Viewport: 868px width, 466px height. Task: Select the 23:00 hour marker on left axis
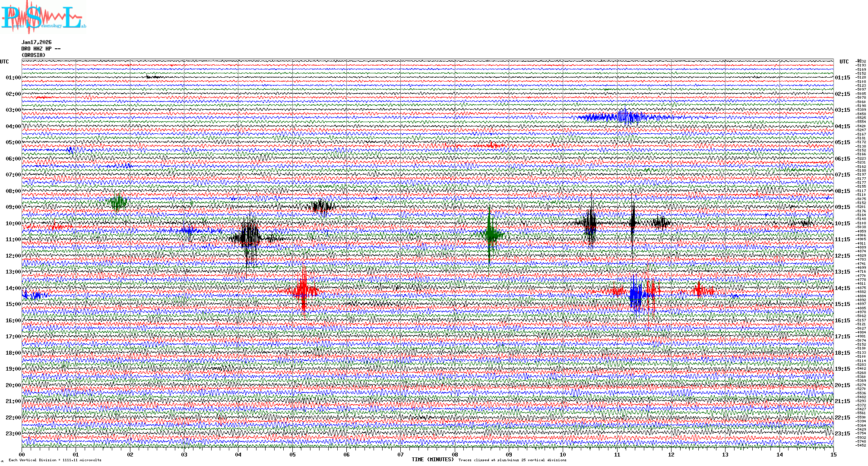[x=13, y=434]
